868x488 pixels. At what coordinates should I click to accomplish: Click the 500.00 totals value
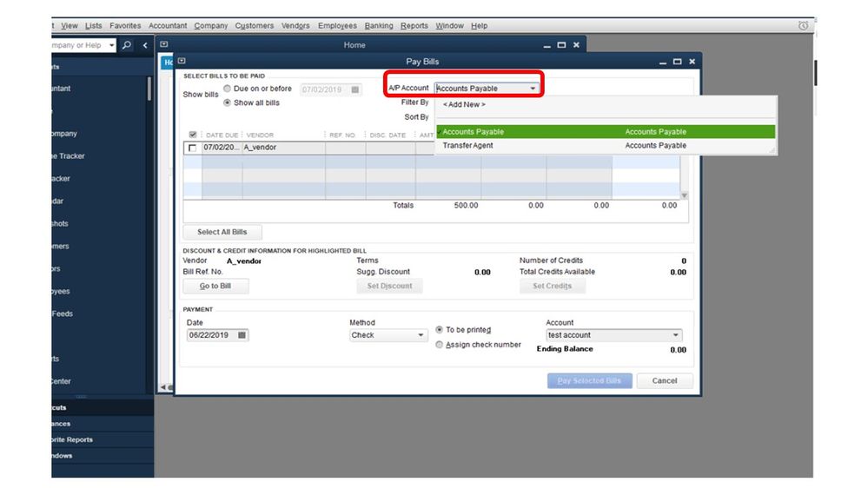(466, 205)
